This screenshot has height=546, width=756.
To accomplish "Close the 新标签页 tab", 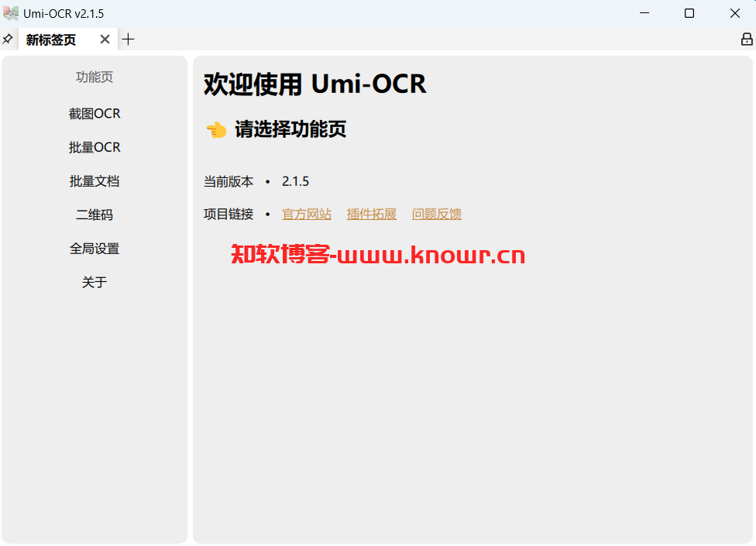I will (105, 39).
